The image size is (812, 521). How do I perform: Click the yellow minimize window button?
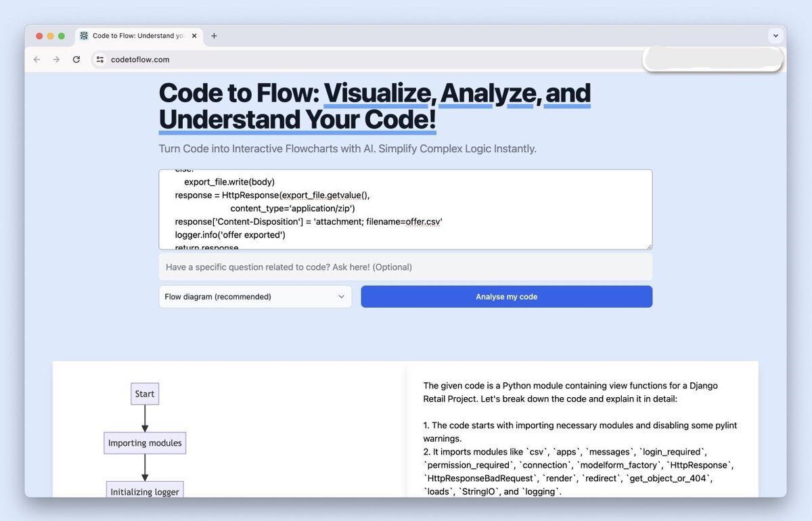[x=50, y=36]
